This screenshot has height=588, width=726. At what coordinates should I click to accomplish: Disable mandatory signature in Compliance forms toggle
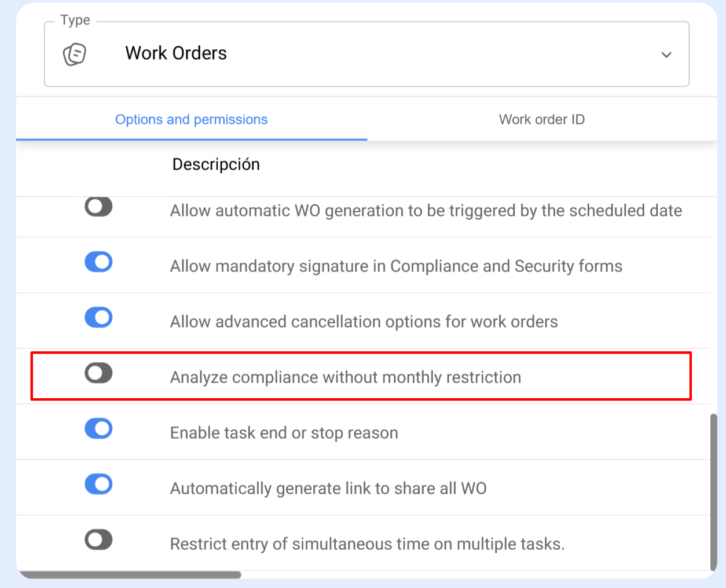point(98,262)
